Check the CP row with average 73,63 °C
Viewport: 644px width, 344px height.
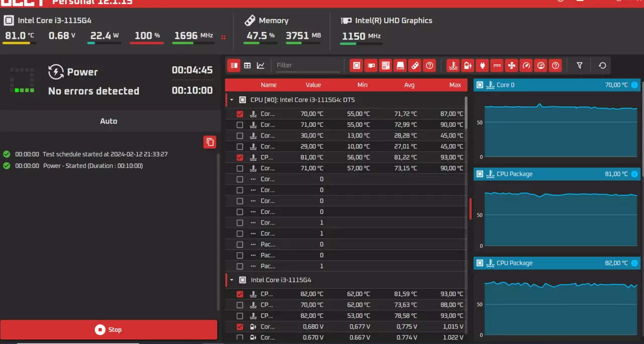(x=239, y=305)
